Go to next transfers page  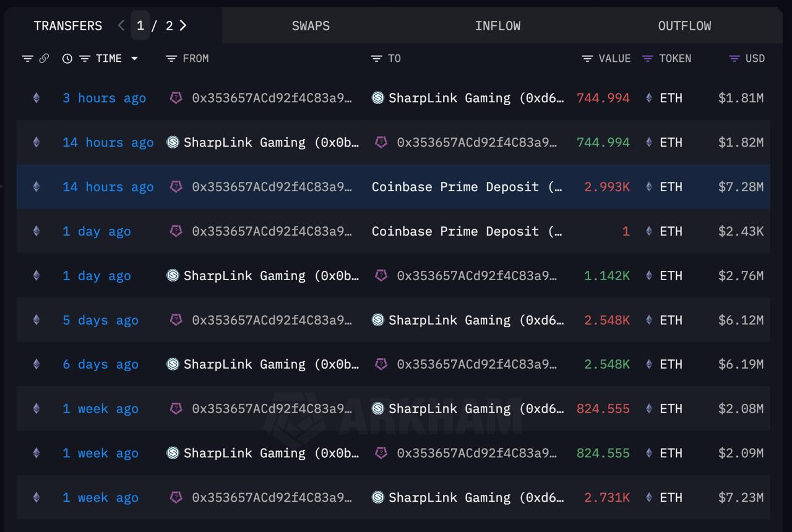click(x=183, y=25)
